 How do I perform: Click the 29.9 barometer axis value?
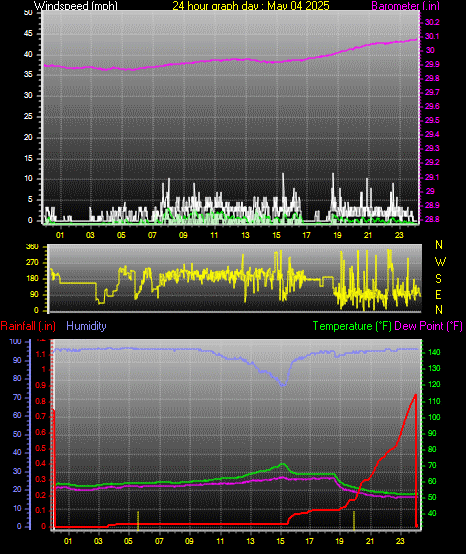click(x=432, y=64)
